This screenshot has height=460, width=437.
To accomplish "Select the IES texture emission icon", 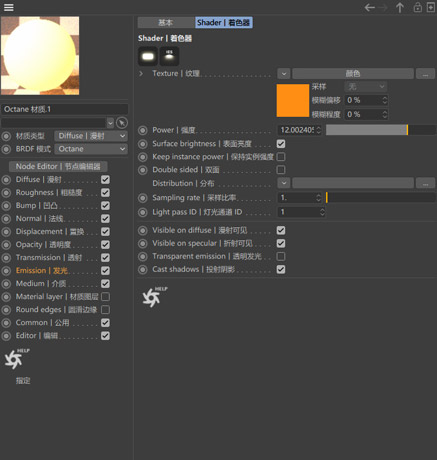I will 169,56.
